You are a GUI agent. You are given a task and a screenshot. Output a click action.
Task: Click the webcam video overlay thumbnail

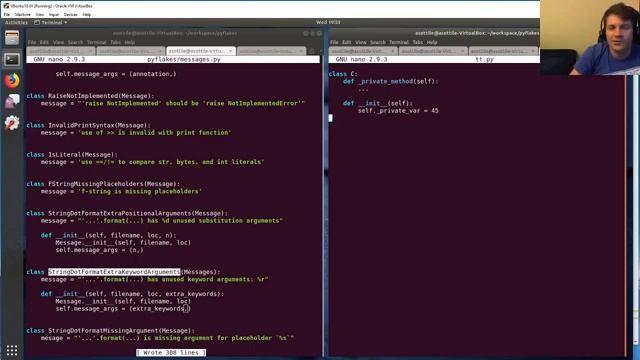(x=590, y=38)
